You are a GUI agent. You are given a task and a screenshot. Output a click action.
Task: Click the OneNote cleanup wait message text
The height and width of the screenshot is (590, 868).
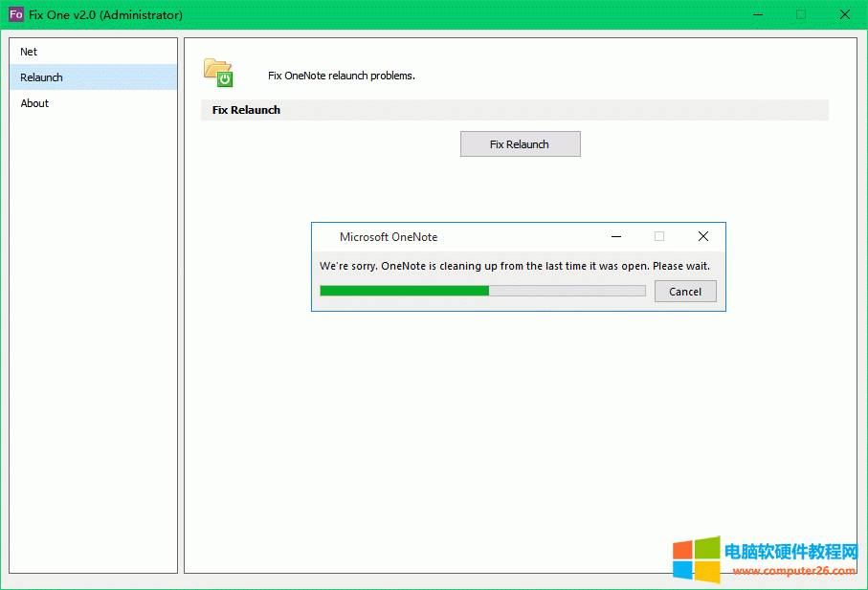tap(517, 266)
